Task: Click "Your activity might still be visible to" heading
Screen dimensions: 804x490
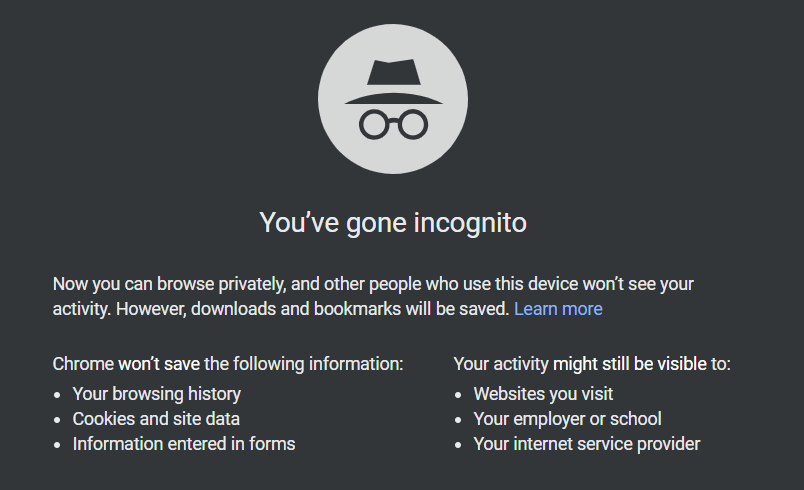Action: coord(592,364)
